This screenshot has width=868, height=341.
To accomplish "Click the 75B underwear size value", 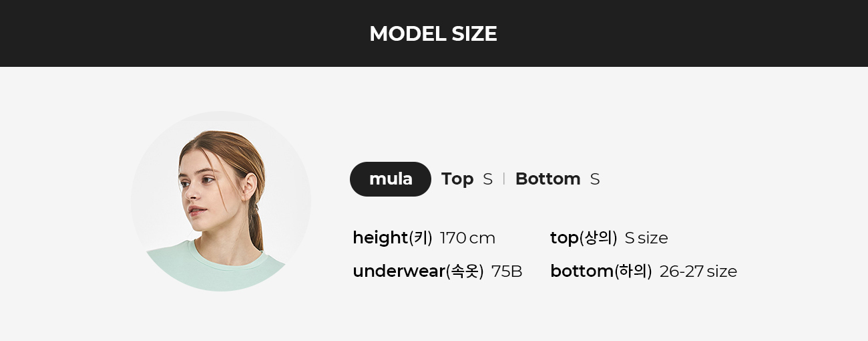I will click(x=507, y=271).
